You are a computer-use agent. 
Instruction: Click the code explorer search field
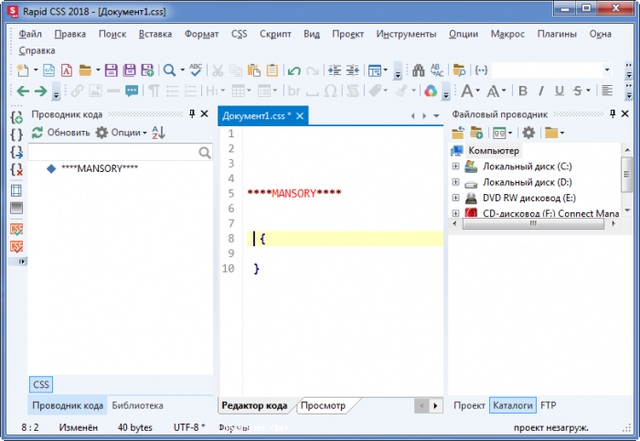coord(112,153)
